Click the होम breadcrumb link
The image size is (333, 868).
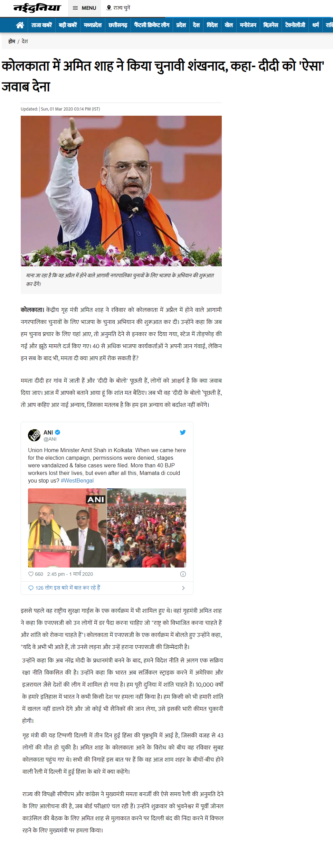point(12,41)
